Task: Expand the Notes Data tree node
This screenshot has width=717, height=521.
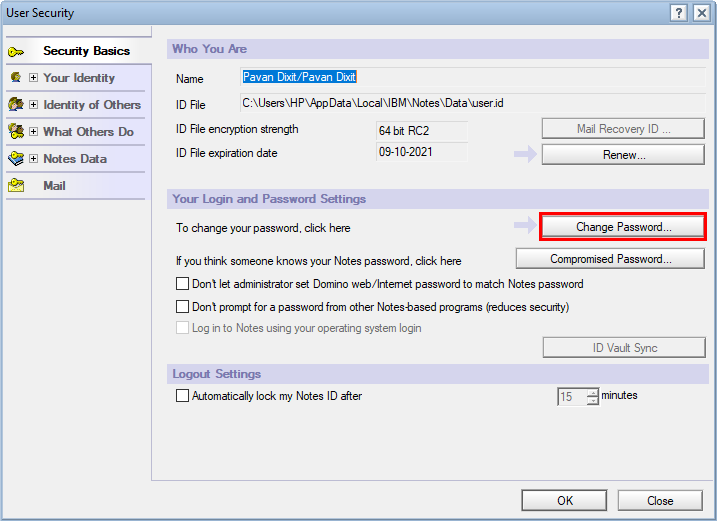Action: pos(33,159)
